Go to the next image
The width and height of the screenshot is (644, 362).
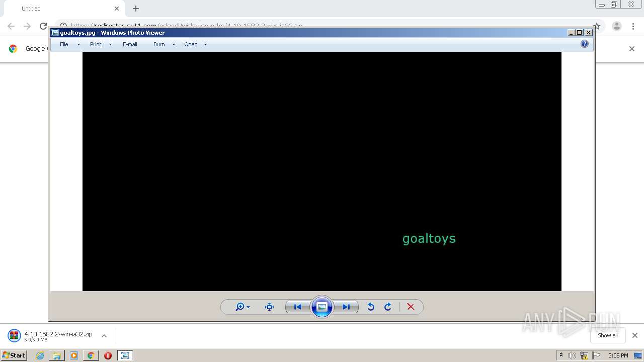click(346, 307)
